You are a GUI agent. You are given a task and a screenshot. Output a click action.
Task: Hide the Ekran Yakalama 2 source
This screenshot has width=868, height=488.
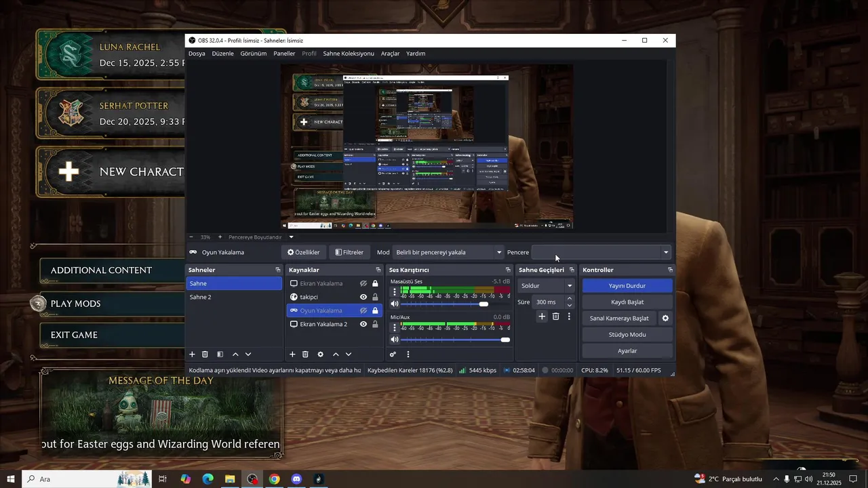[363, 324]
